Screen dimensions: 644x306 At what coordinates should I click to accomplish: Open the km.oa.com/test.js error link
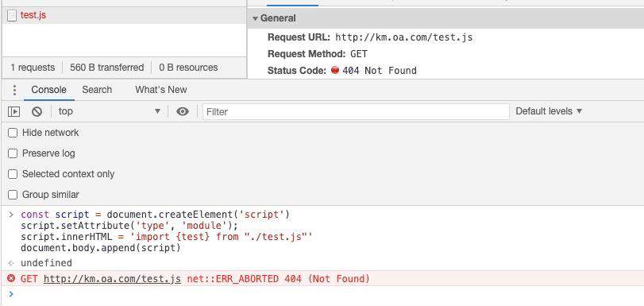pos(112,279)
